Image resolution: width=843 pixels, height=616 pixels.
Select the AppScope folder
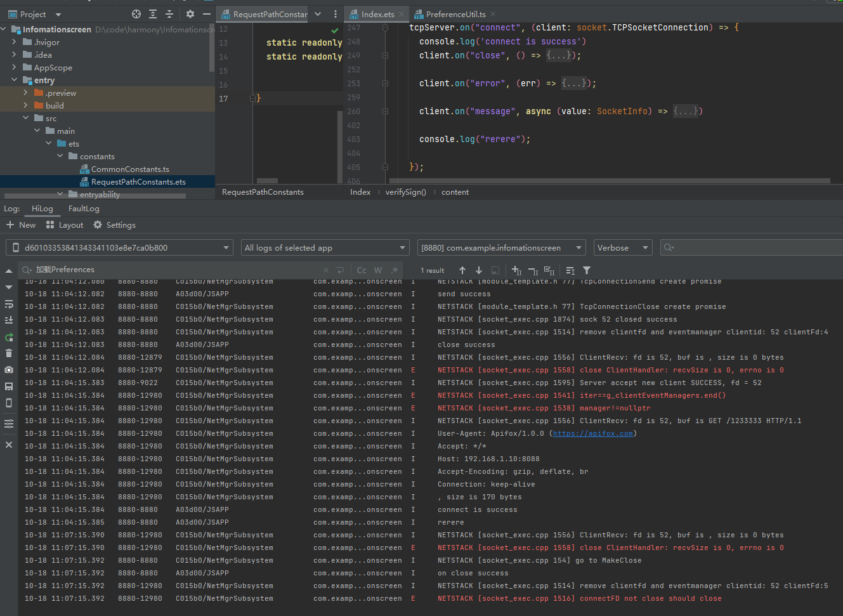[x=53, y=68]
